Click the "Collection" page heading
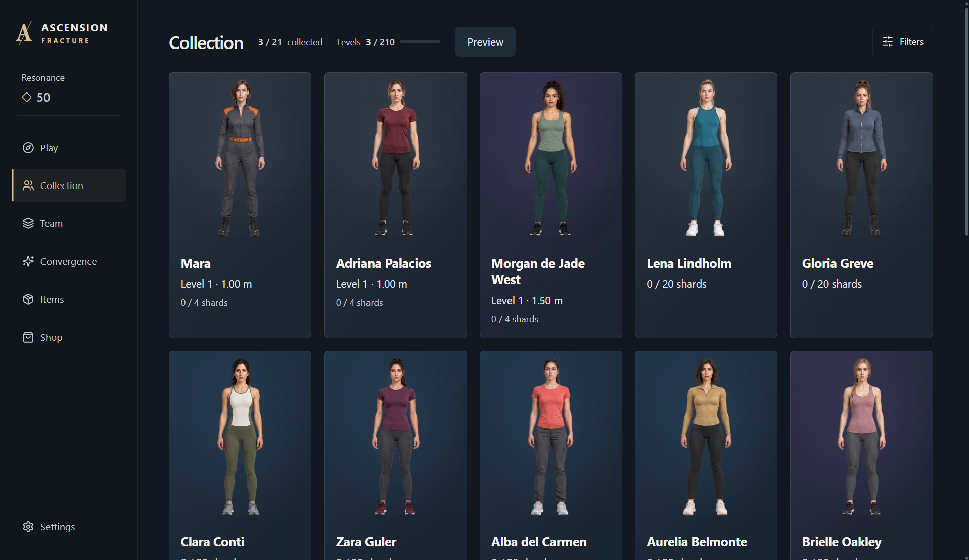The height and width of the screenshot is (560, 969). 206,43
